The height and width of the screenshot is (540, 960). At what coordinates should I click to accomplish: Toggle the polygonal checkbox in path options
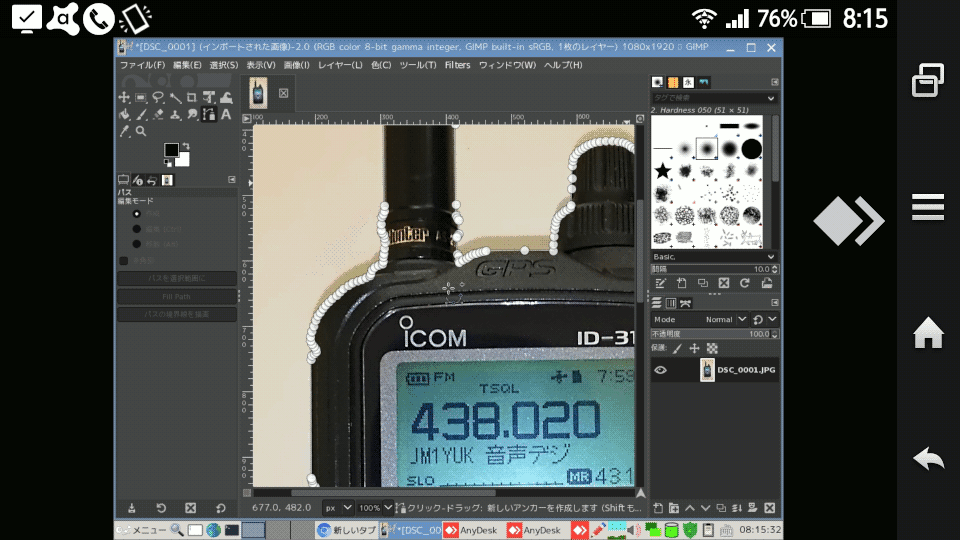124,261
